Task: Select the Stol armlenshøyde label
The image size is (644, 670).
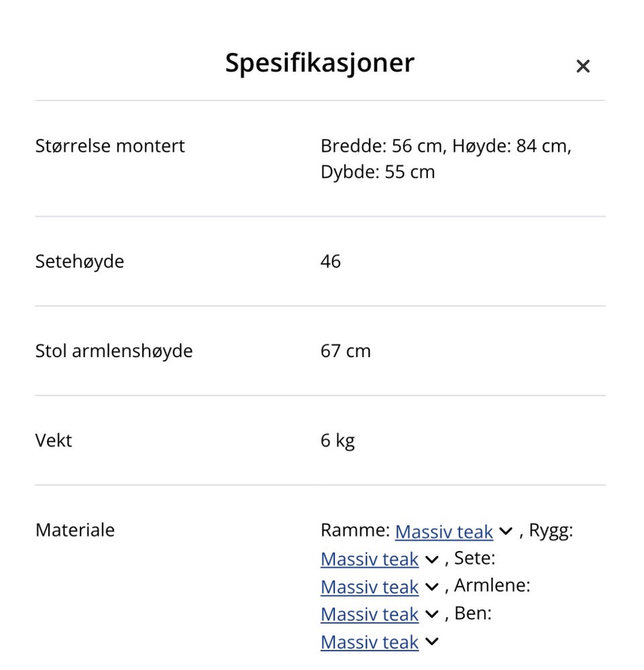Action: (114, 350)
